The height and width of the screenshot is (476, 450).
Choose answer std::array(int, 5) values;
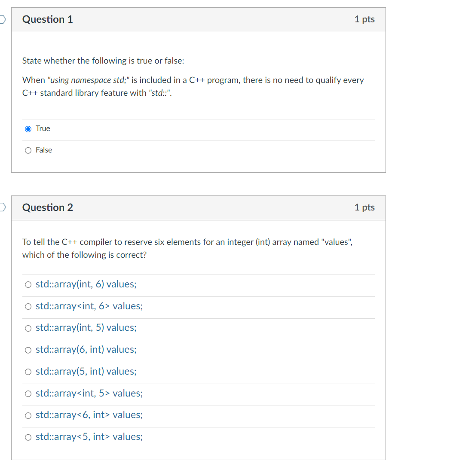pos(28,328)
